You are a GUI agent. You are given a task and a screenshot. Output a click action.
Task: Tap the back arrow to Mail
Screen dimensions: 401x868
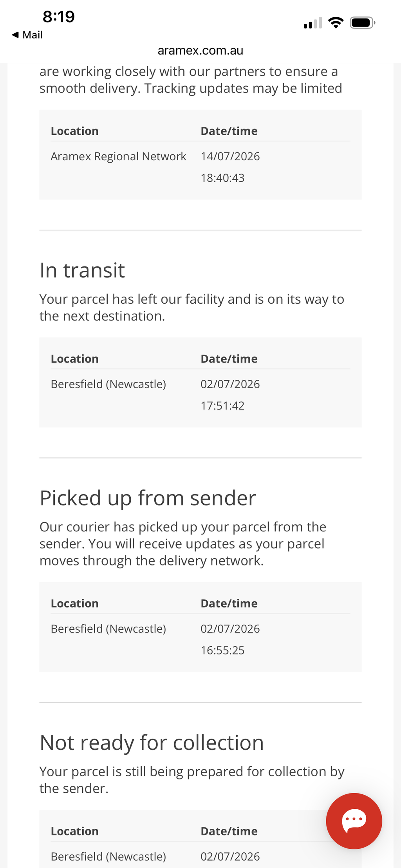(x=15, y=35)
